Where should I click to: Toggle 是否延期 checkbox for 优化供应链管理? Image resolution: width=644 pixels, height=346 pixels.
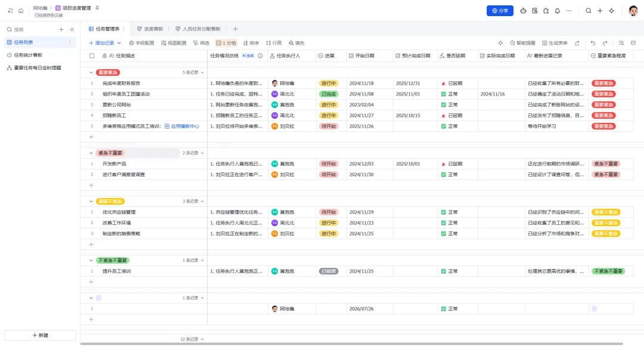click(x=444, y=212)
